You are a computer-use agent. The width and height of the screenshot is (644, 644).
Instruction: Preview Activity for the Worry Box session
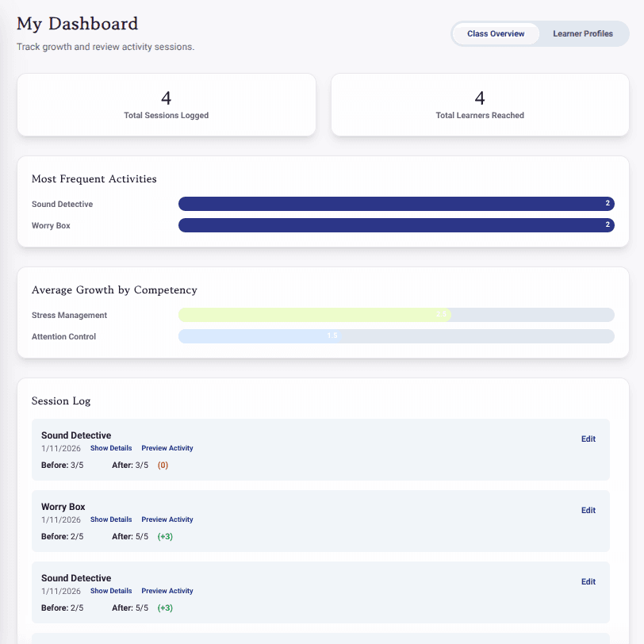[167, 519]
